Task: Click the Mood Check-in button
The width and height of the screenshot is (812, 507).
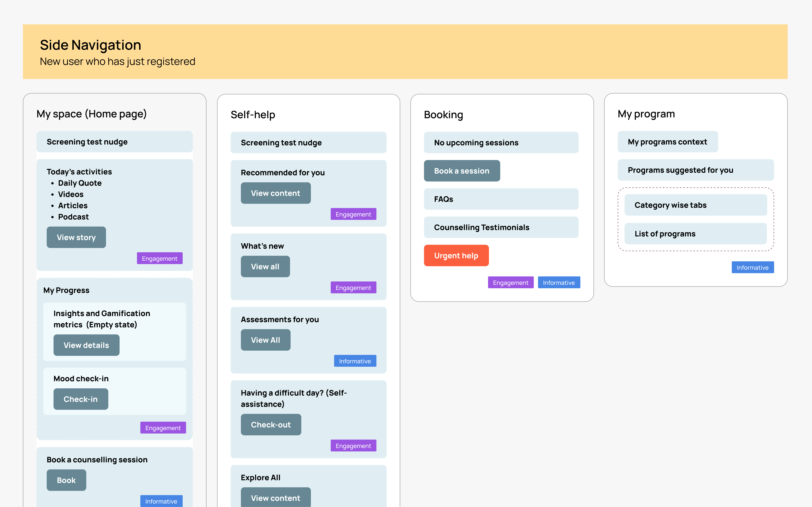Action: coord(80,399)
